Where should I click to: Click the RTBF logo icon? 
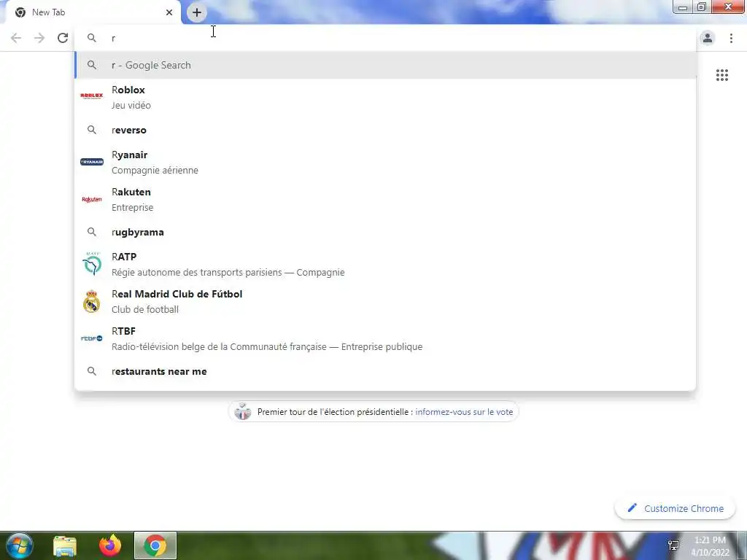tap(91, 338)
